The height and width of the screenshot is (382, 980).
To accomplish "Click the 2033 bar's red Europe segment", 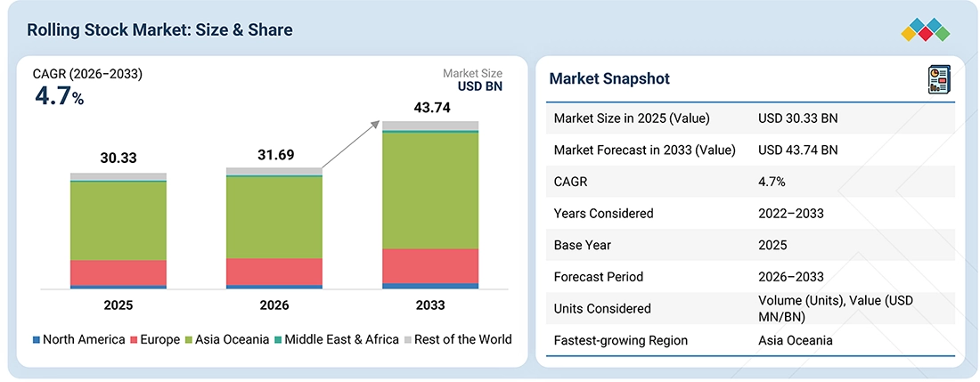I will 430,266.
